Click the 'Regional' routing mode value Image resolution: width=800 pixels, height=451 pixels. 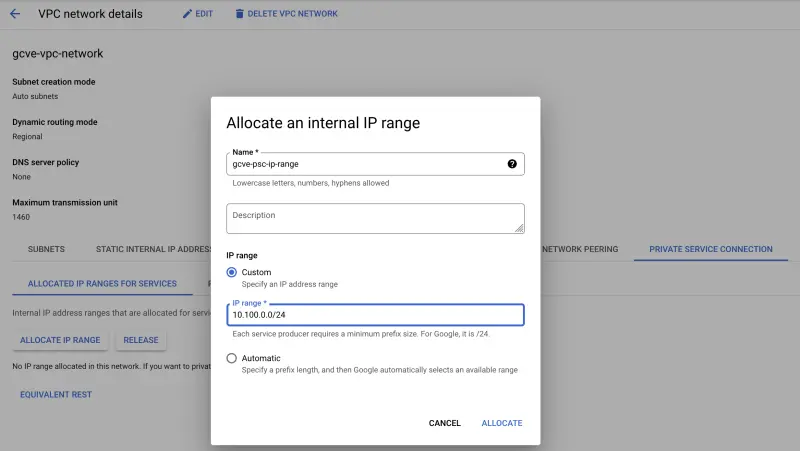28,137
